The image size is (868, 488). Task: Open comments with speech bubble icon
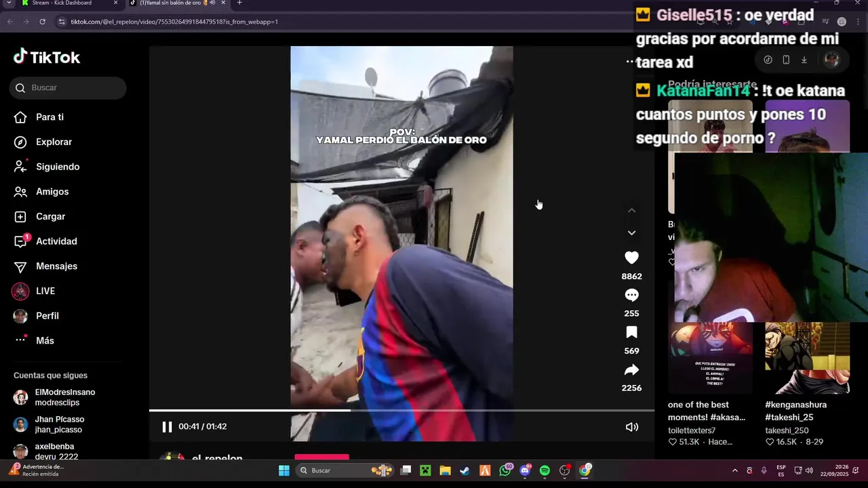tap(631, 295)
